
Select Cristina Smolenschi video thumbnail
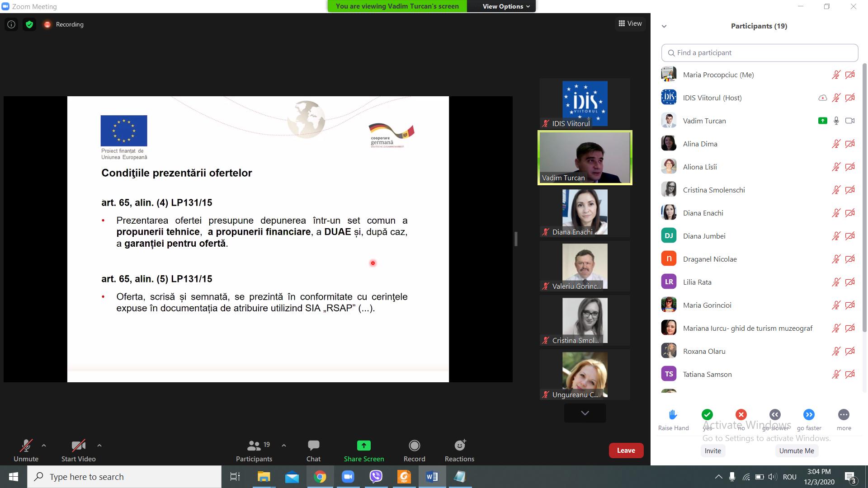(585, 320)
